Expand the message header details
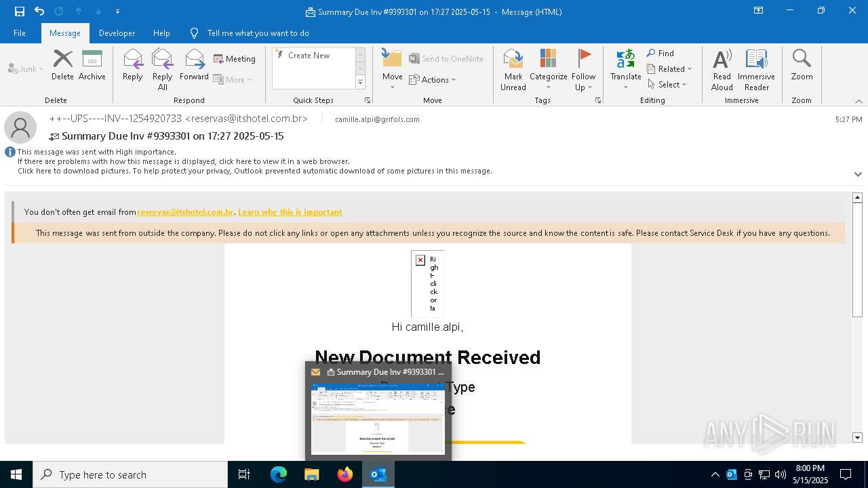 click(x=858, y=174)
